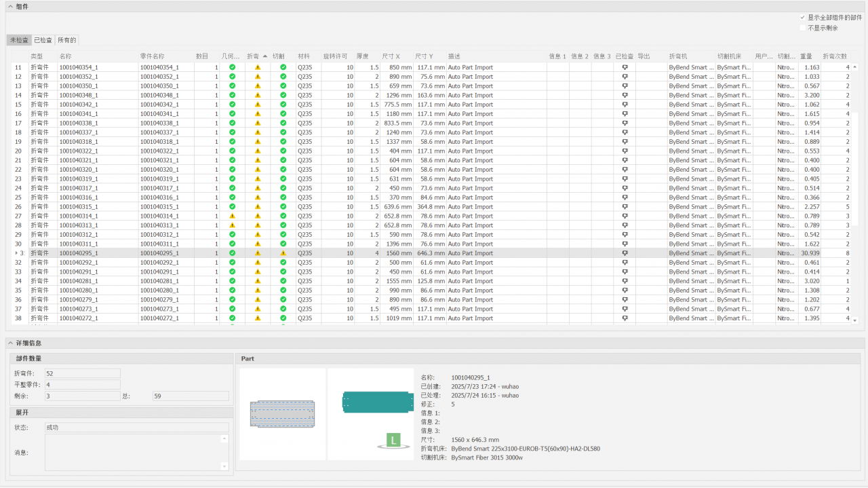The image size is (868, 488).
Task: Click the table vertical scrollbar down arrow
Action: [x=854, y=320]
